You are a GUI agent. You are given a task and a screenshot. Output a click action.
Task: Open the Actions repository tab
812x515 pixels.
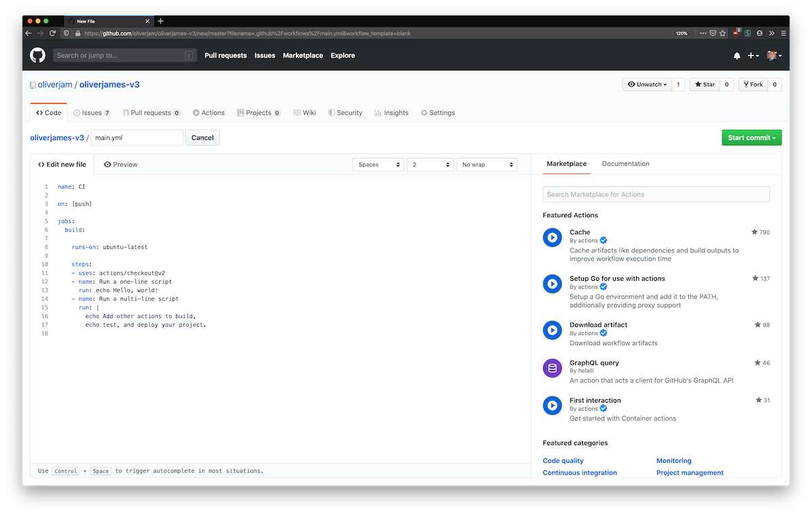coord(208,113)
